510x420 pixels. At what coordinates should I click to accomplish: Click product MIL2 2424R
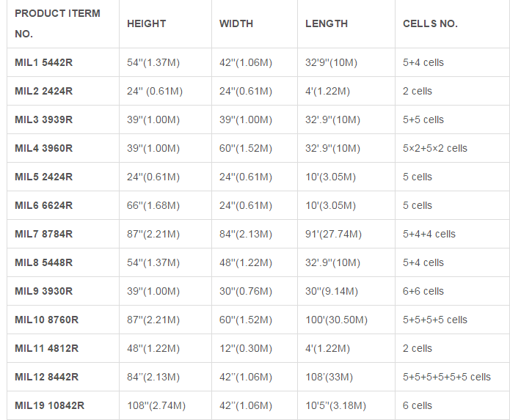[44, 92]
